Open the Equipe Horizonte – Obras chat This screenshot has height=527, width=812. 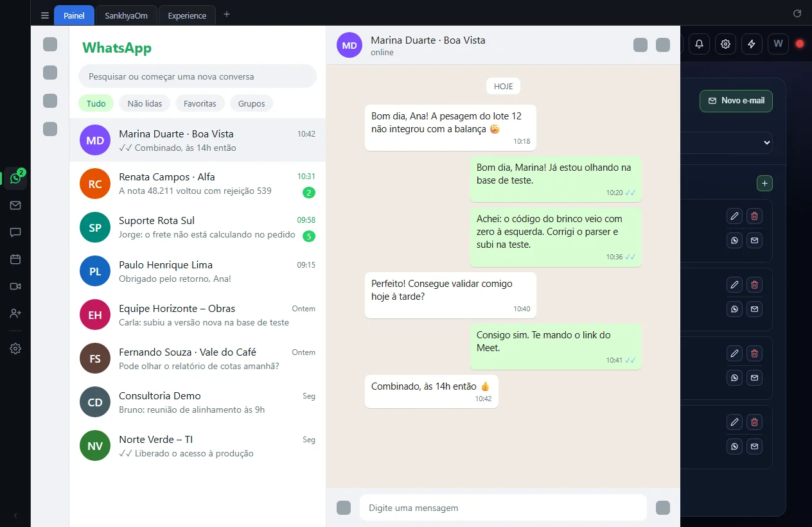coord(197,315)
